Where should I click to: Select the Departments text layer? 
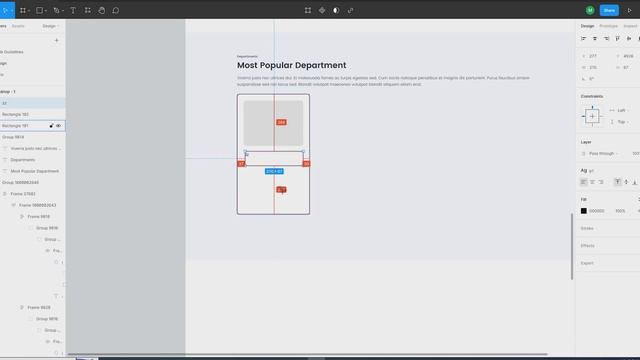pyautogui.click(x=23, y=160)
